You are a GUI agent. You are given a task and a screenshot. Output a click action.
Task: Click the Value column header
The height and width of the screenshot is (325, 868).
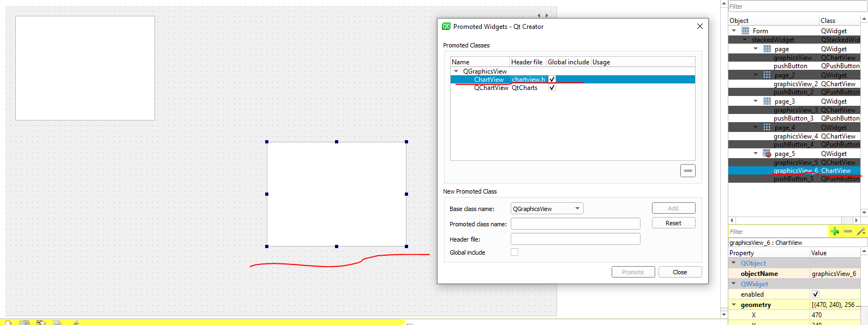coord(835,252)
